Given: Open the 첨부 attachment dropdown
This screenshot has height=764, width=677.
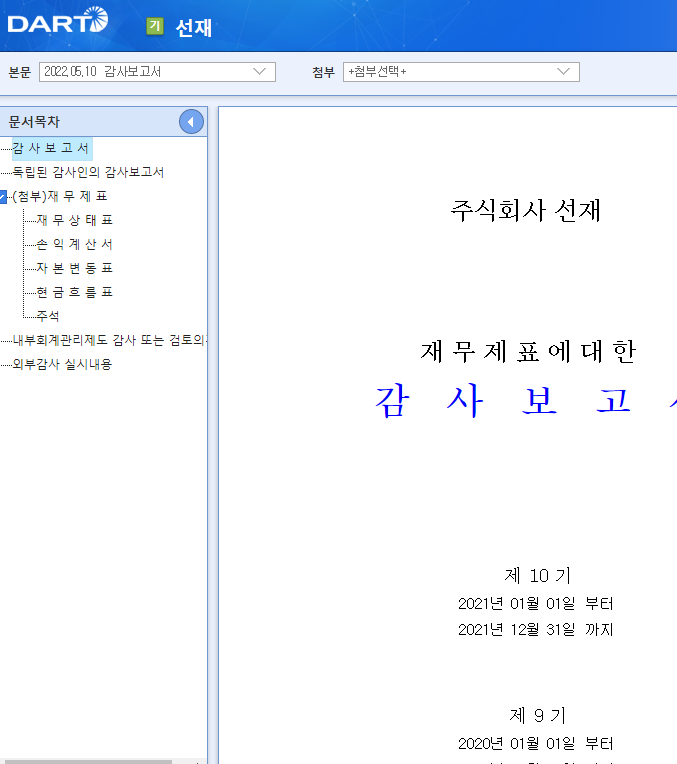Looking at the screenshot, I should 461,72.
